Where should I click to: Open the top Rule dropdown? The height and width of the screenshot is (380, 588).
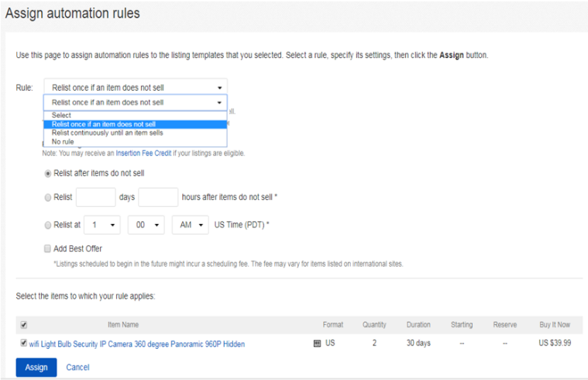point(136,88)
